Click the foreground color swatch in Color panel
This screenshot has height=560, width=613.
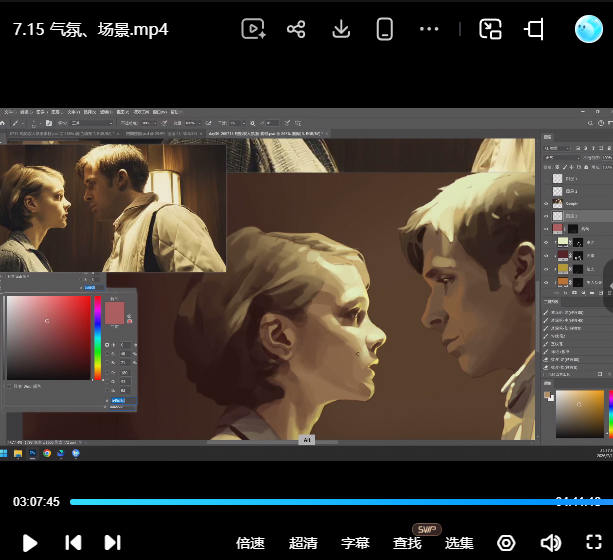(x=547, y=395)
